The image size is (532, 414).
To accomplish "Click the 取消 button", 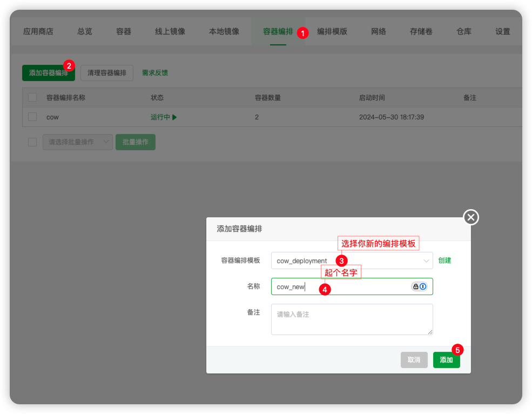I will point(414,360).
